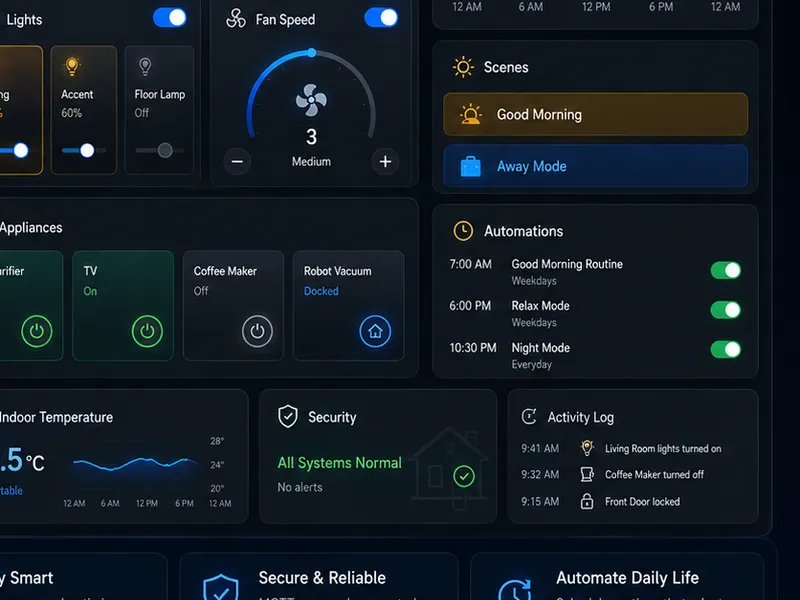Click the indoor temperature line chart
800x600 pixels.
tap(136, 463)
